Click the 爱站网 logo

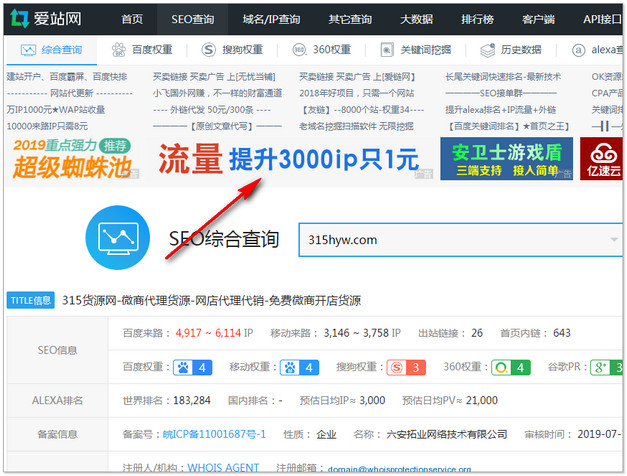pyautogui.click(x=46, y=18)
